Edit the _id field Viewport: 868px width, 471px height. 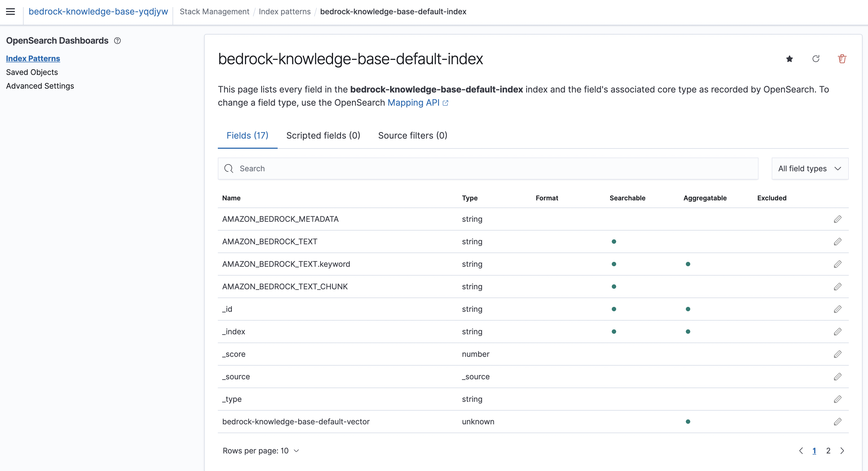coord(837,309)
